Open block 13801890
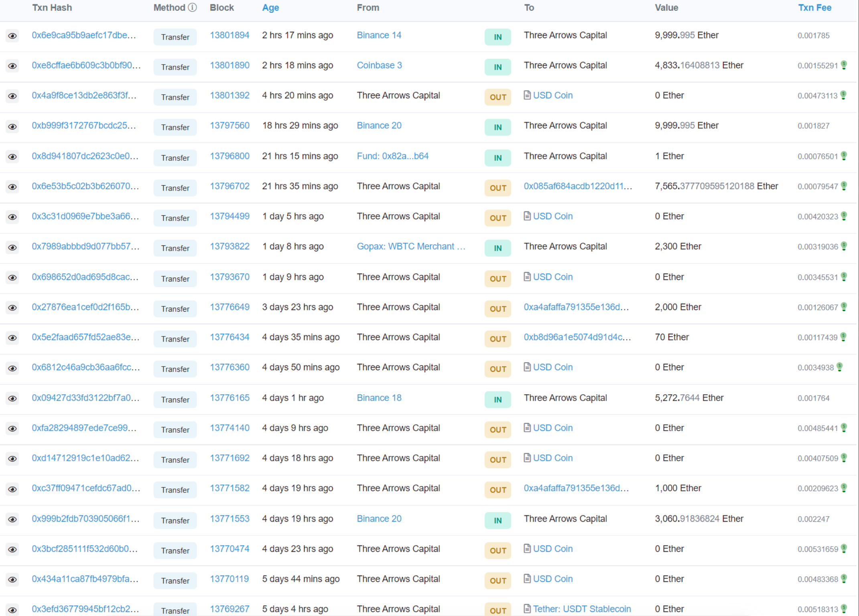Image resolution: width=859 pixels, height=616 pixels. coord(229,65)
